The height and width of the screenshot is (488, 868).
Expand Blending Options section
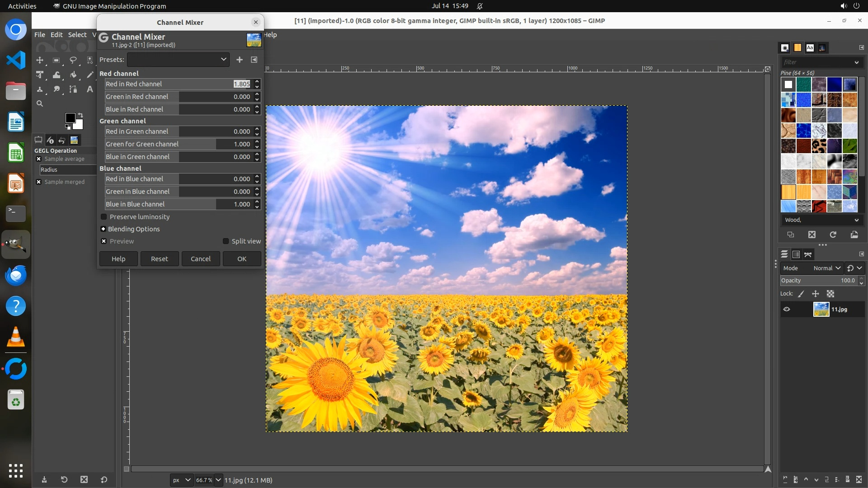(x=104, y=229)
